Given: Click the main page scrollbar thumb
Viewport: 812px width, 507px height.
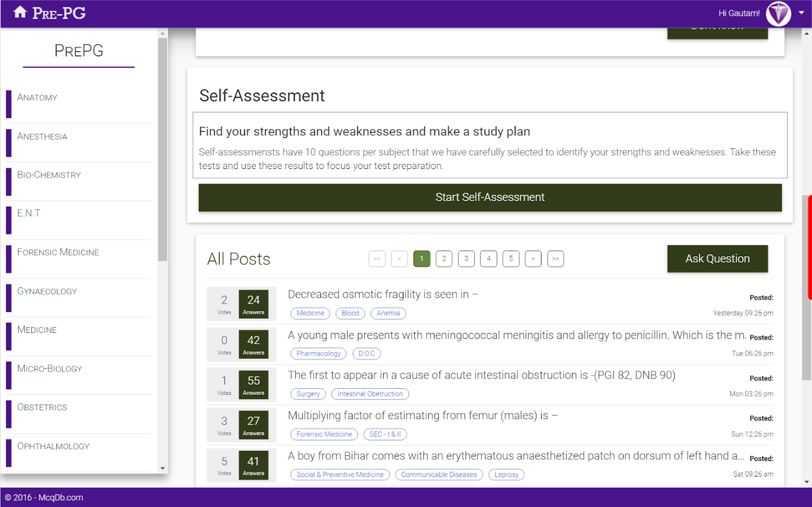Looking at the screenshot, I should (806, 287).
